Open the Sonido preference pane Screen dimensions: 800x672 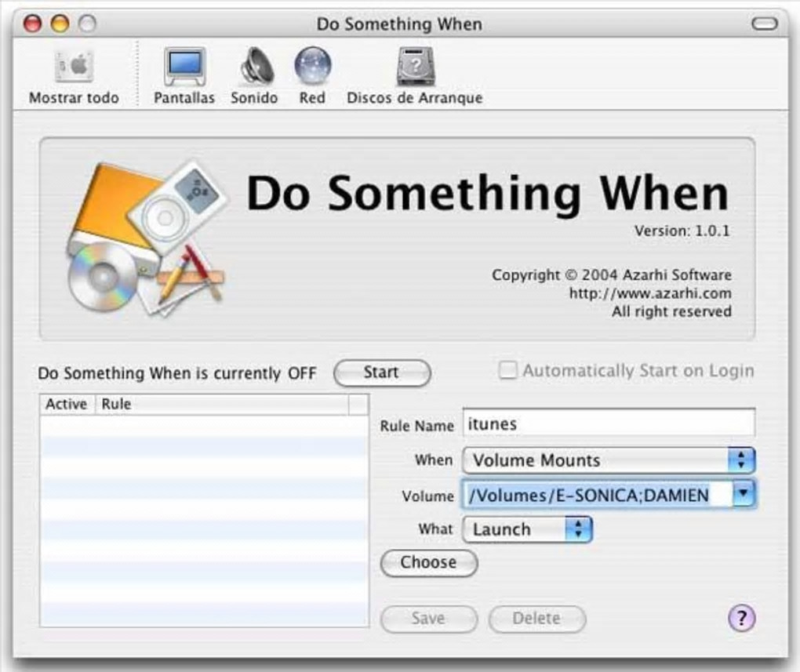click(254, 77)
